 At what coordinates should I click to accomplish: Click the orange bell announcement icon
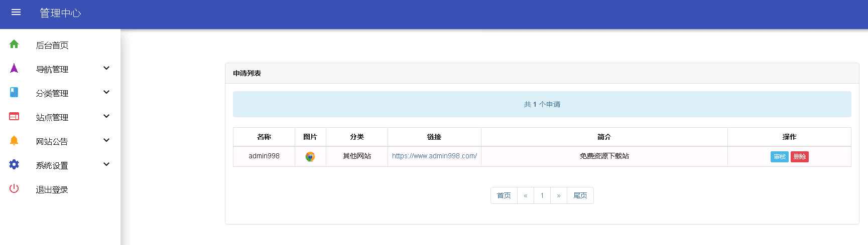coord(14,140)
